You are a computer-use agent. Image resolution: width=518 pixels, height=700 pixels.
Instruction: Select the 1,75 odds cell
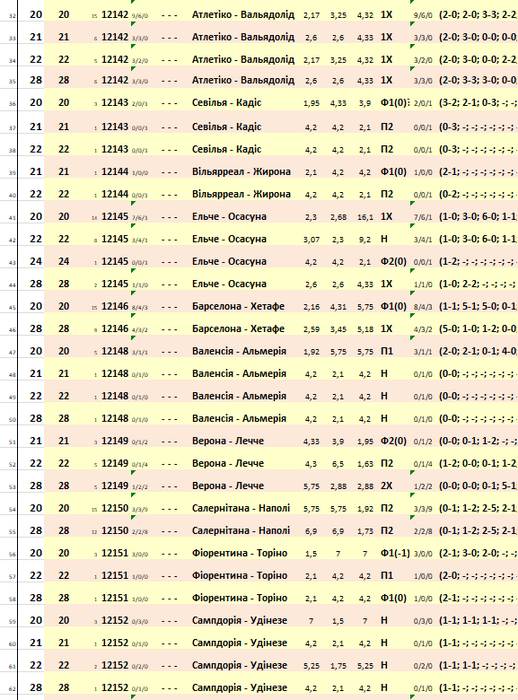click(338, 666)
